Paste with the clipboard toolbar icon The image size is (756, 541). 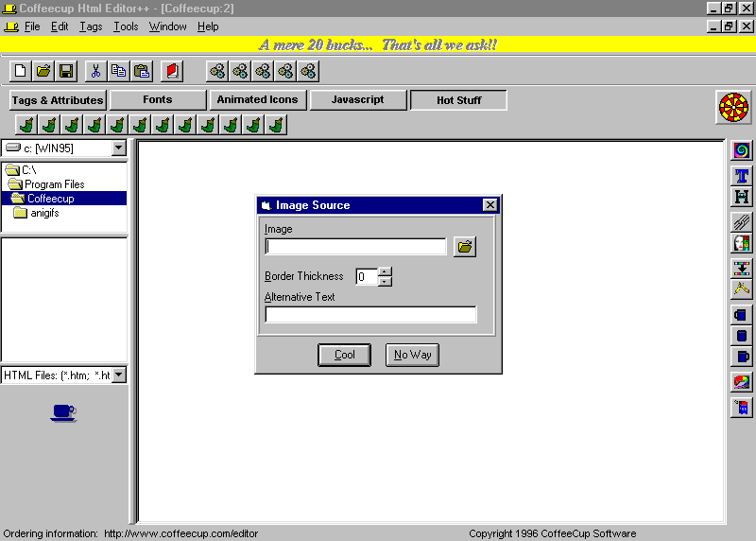tap(141, 71)
